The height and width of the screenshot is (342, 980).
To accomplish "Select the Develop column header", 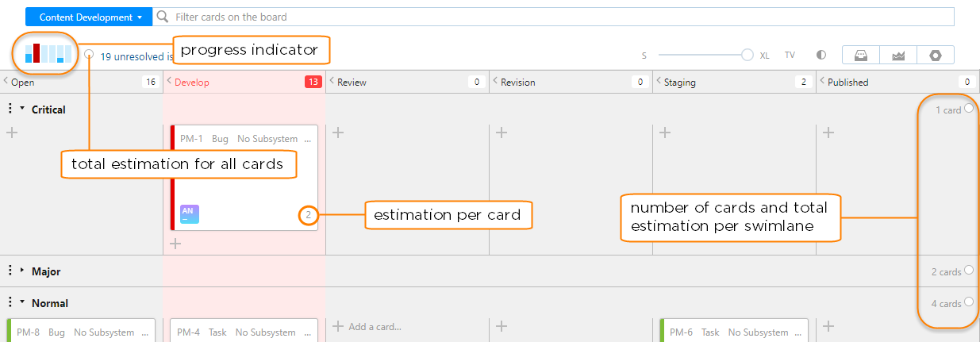I will click(x=191, y=82).
